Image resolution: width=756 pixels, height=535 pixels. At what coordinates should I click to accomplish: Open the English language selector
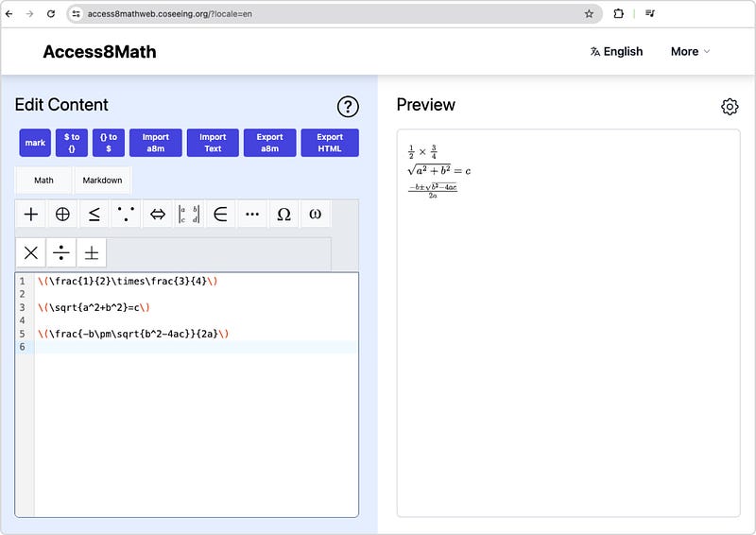point(616,52)
